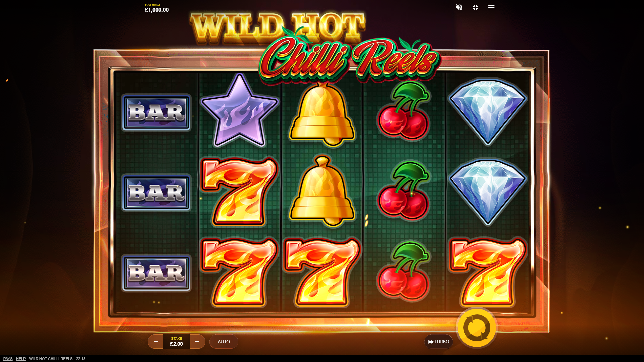This screenshot has height=362, width=644.
Task: Enable Turbo mode
Action: click(x=438, y=342)
